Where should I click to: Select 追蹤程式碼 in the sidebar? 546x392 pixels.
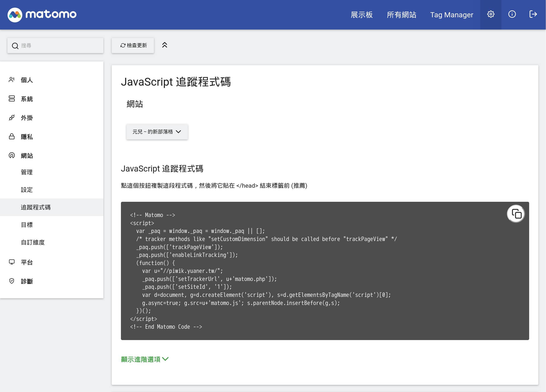51,207
